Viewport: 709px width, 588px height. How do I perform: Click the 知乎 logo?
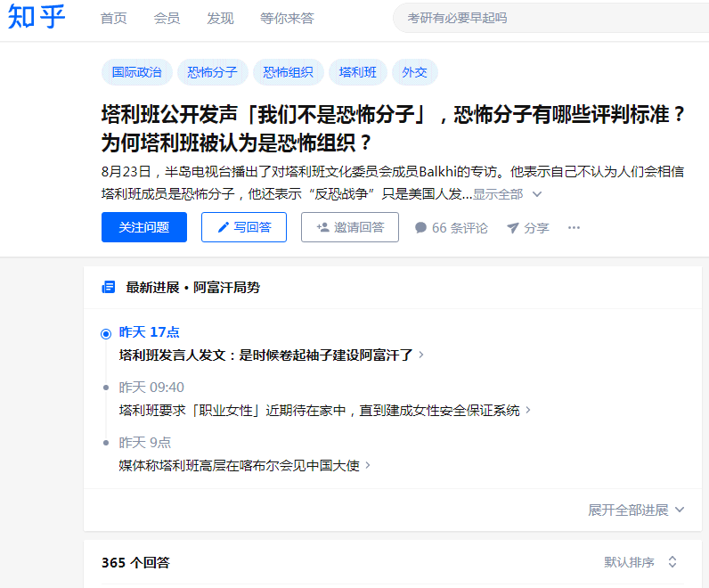[37, 16]
